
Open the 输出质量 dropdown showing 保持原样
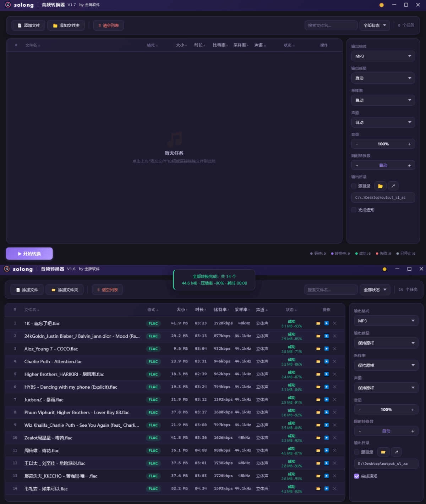tap(386, 343)
